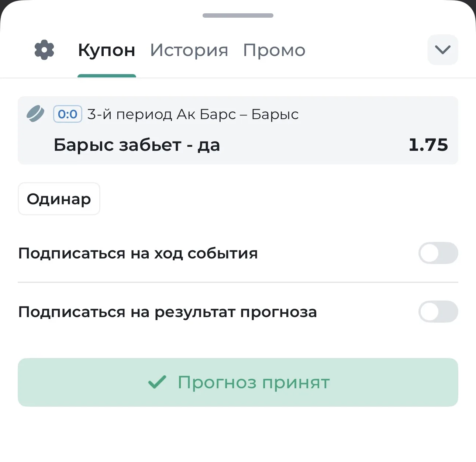The height and width of the screenshot is (462, 476).
Task: Open the История tab
Action: (189, 50)
